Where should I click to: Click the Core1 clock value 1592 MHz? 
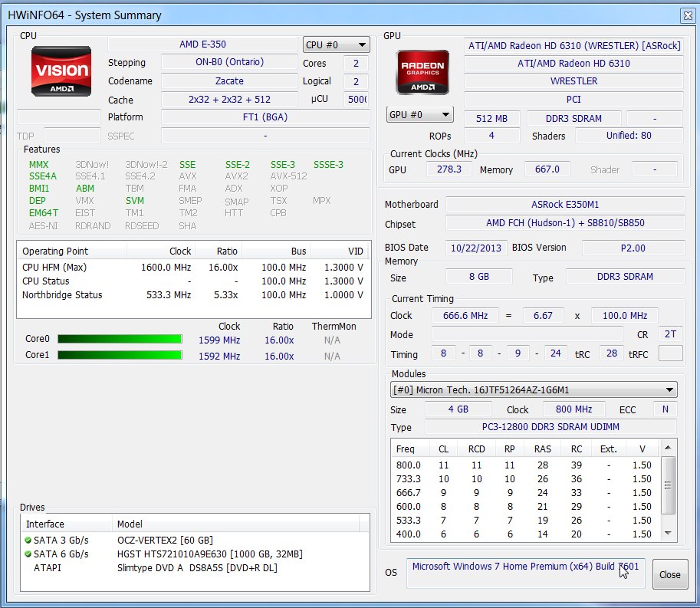click(219, 357)
